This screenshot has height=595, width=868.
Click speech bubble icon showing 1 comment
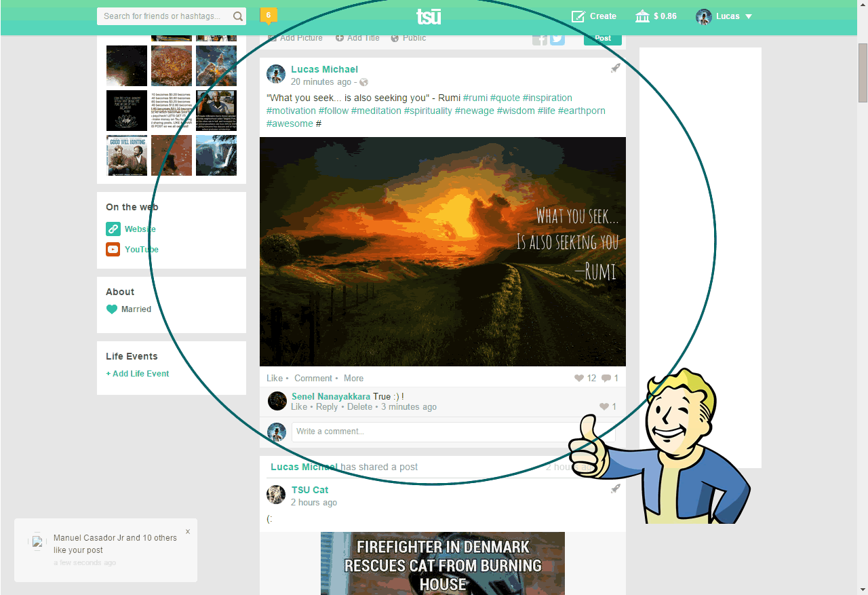pyautogui.click(x=606, y=379)
